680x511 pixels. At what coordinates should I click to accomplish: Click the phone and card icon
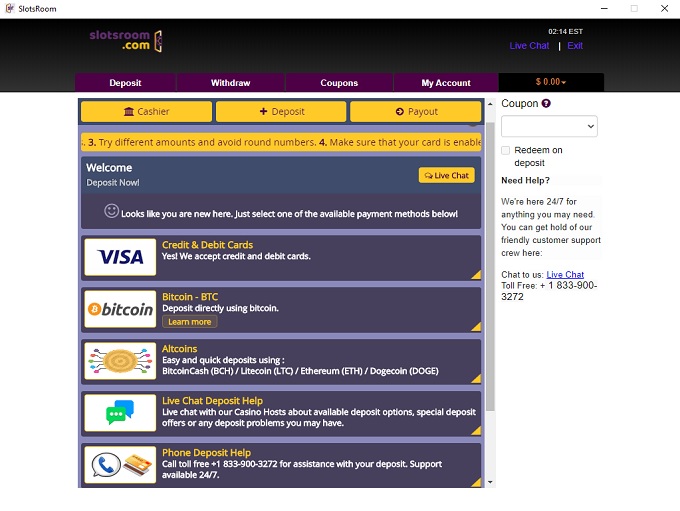(121, 465)
